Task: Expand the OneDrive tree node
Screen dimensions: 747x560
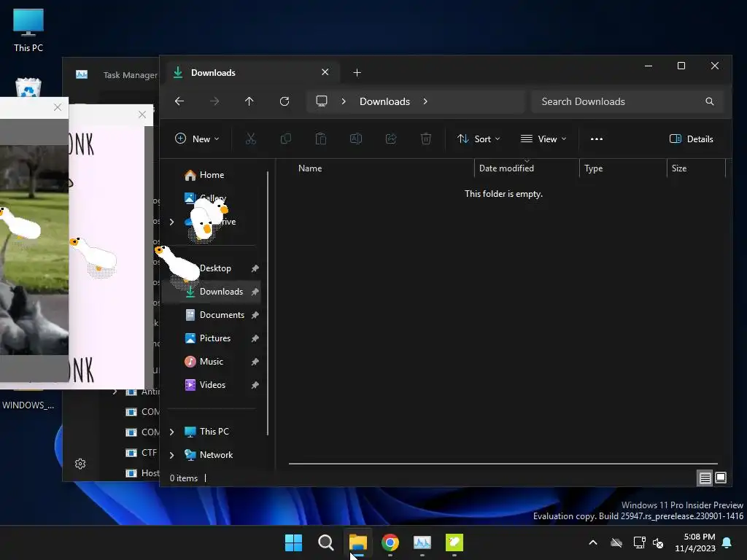Action: 172,222
